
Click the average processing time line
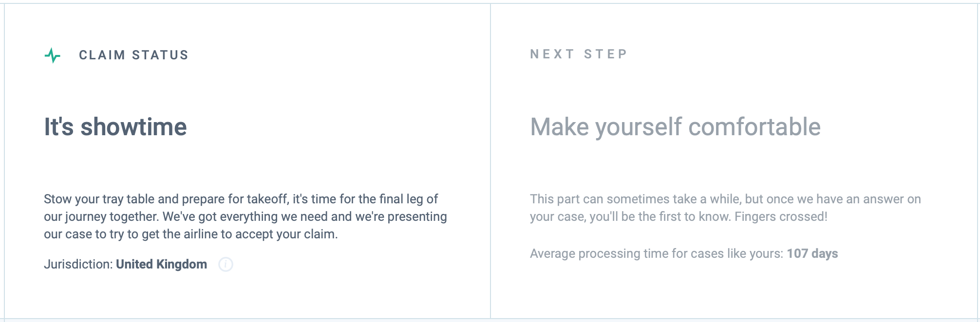(x=684, y=253)
